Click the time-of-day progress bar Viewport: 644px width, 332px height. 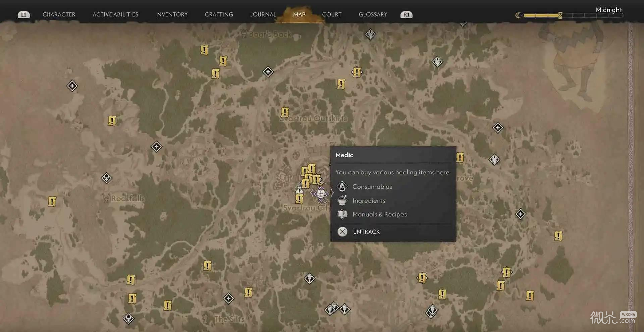click(573, 15)
